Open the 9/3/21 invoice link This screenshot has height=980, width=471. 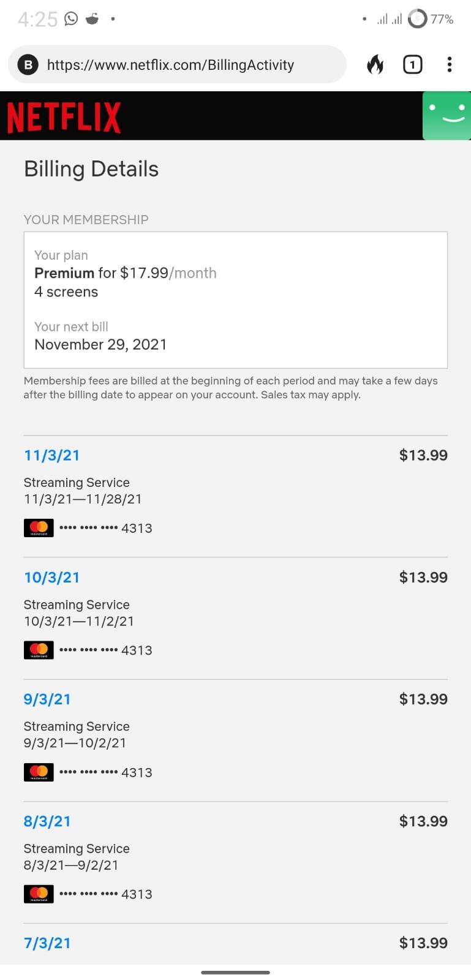tap(47, 699)
